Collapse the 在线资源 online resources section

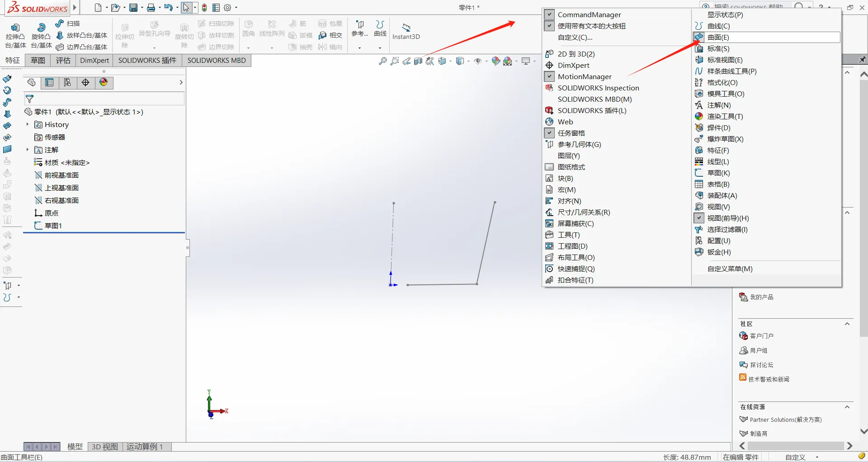[x=847, y=407]
